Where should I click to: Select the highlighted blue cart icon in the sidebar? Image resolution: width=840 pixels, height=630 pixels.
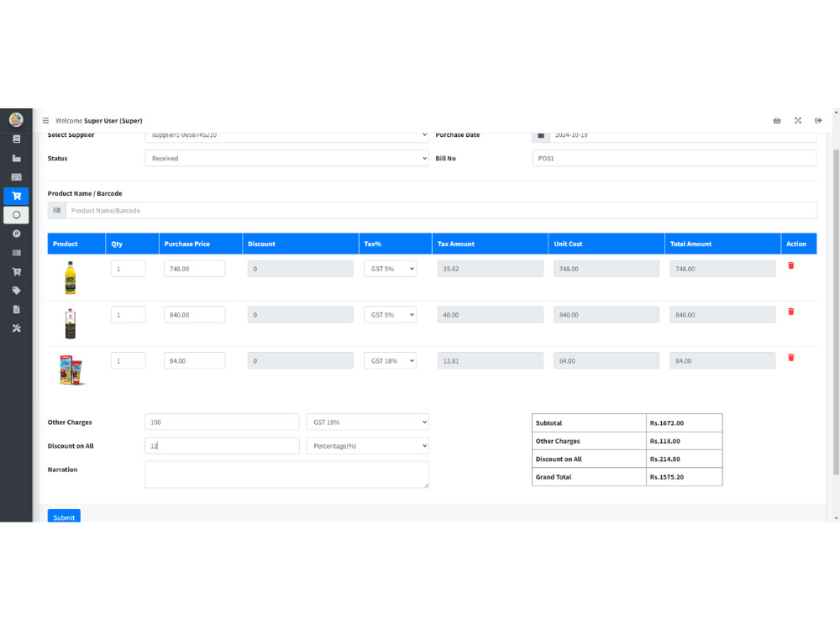16,196
